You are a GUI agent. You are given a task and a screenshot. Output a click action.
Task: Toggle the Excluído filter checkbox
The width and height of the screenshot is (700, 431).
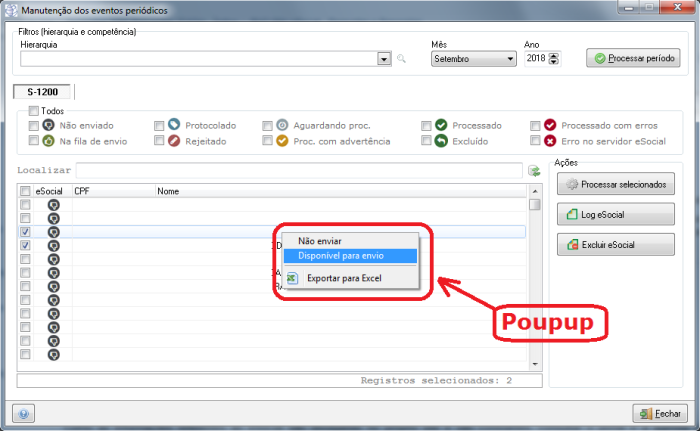(x=426, y=142)
